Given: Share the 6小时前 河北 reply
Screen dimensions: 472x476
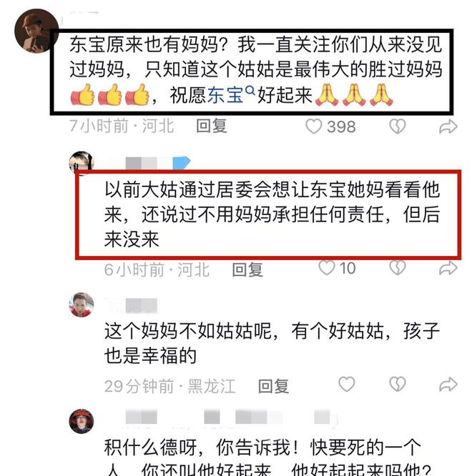Looking at the screenshot, I should click(x=448, y=268).
